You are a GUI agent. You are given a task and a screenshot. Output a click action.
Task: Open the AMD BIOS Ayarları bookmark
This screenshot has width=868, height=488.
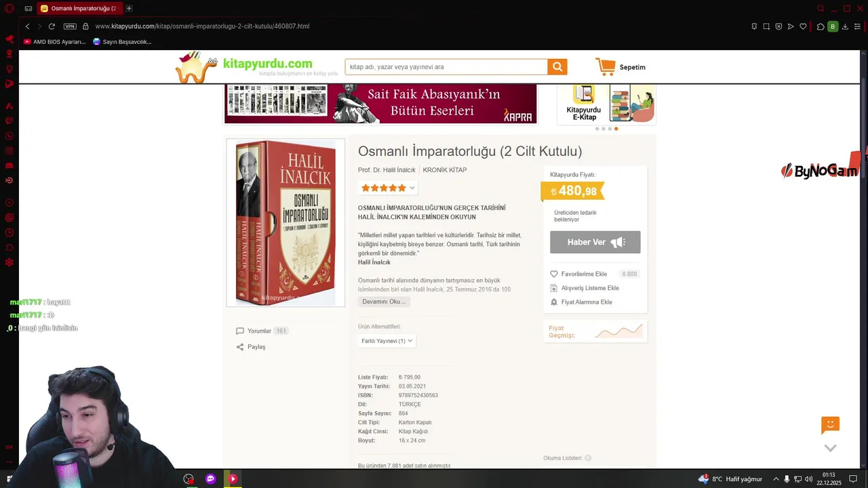coord(54,41)
